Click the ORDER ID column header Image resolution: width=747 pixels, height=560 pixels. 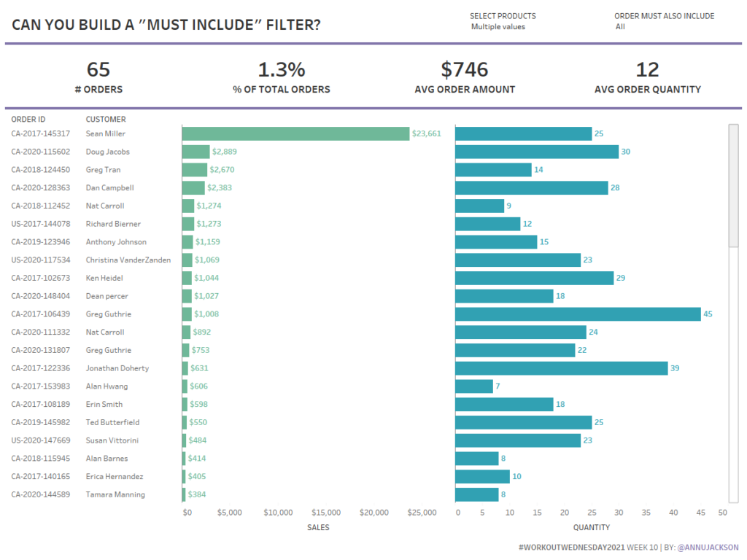pyautogui.click(x=28, y=119)
